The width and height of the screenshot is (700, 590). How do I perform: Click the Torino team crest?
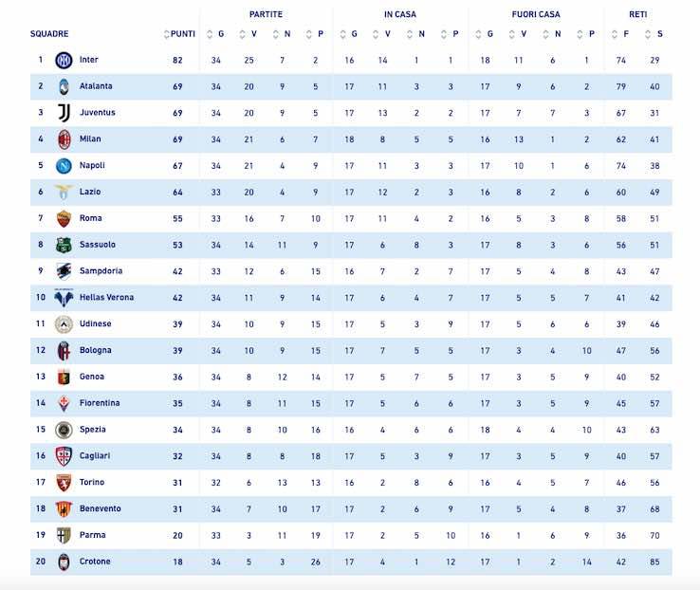coord(64,483)
